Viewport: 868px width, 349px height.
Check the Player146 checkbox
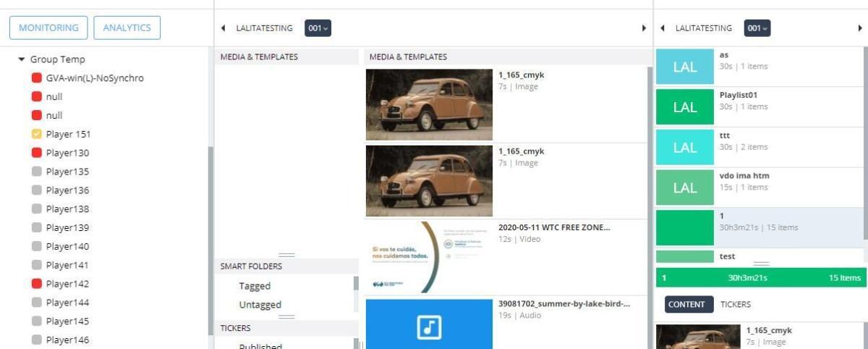[x=36, y=340]
